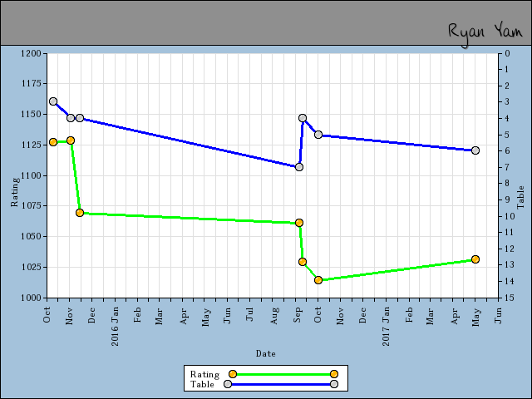Click the "1175" rating axis label
The image size is (532, 399).
point(32,83)
